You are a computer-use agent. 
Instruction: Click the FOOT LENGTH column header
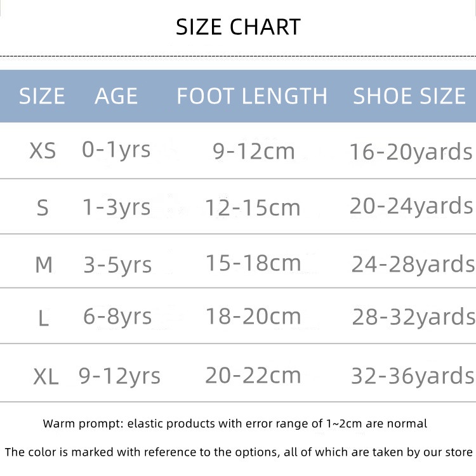252,96
